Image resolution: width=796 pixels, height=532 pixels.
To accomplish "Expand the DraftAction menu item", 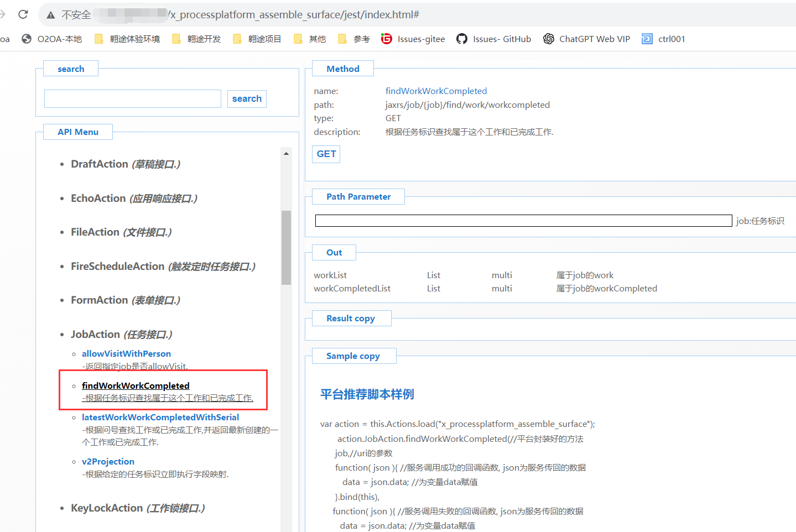I will click(x=126, y=164).
